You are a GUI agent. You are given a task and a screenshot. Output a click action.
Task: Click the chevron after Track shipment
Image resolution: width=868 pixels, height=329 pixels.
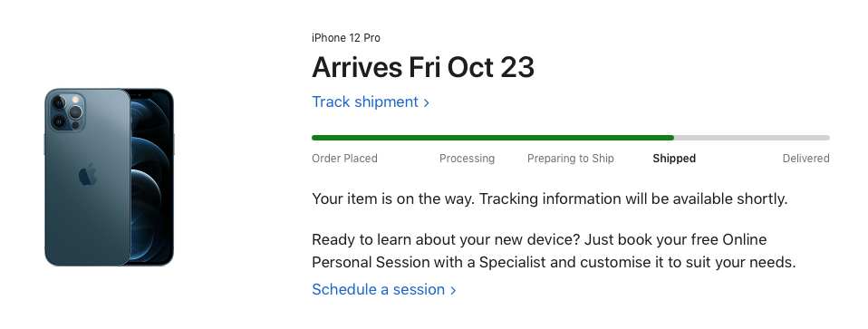426,102
